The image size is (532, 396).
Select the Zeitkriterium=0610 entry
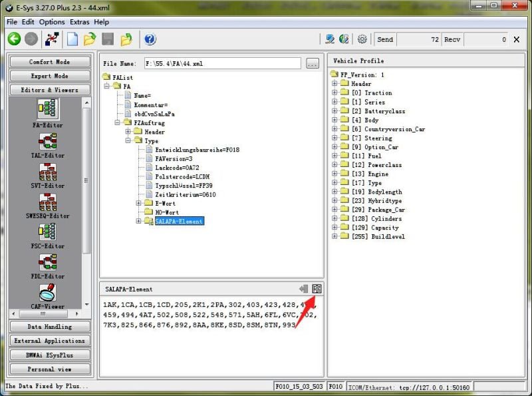coord(186,194)
